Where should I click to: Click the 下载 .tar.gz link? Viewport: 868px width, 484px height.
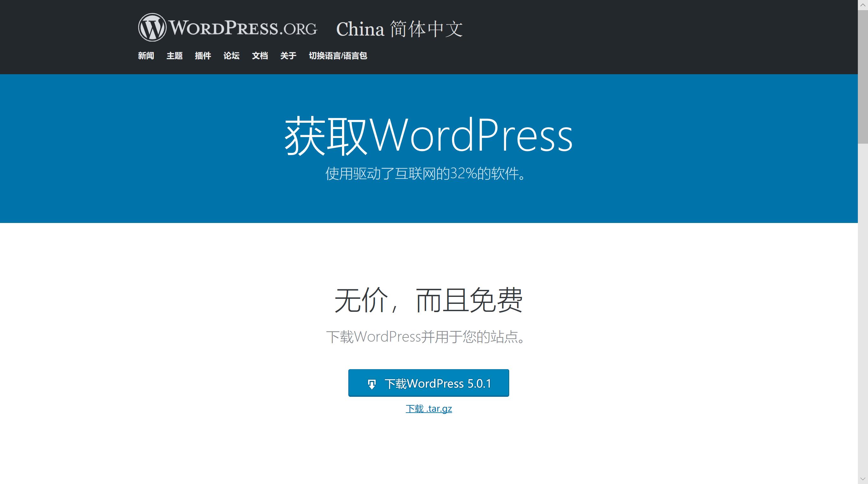[x=429, y=409]
